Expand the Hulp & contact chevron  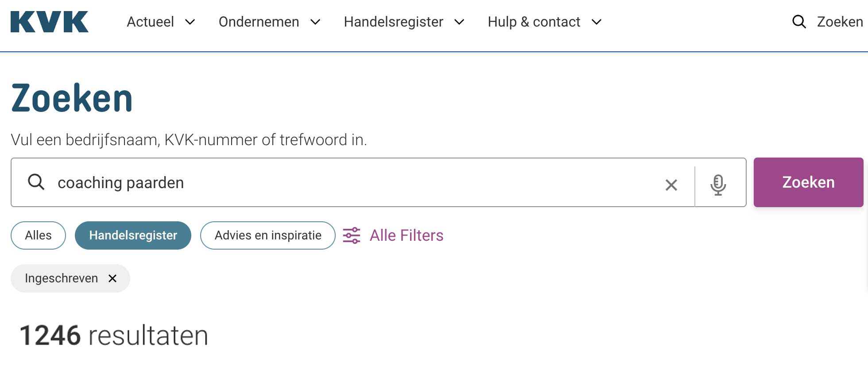click(x=597, y=22)
